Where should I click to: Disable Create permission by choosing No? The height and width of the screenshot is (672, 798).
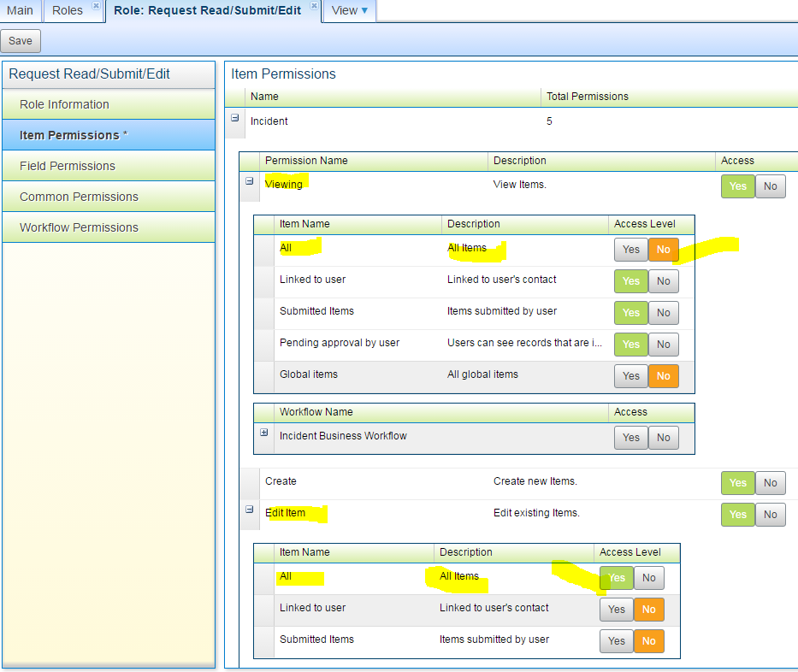pos(770,483)
